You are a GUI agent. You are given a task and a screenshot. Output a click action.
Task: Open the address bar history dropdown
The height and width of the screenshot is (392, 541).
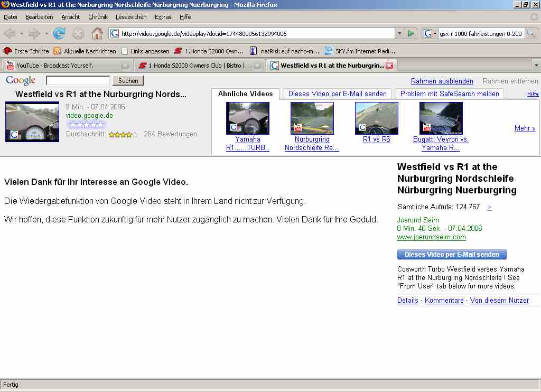click(399, 34)
